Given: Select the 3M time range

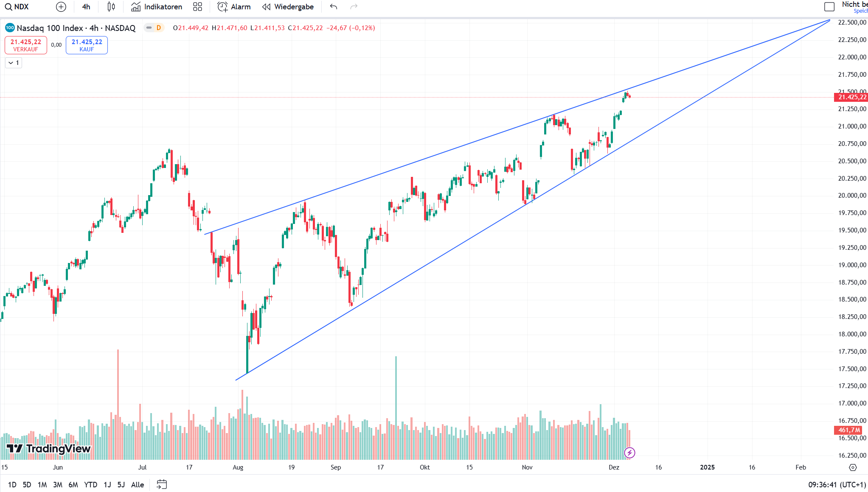Looking at the screenshot, I should pyautogui.click(x=58, y=484).
